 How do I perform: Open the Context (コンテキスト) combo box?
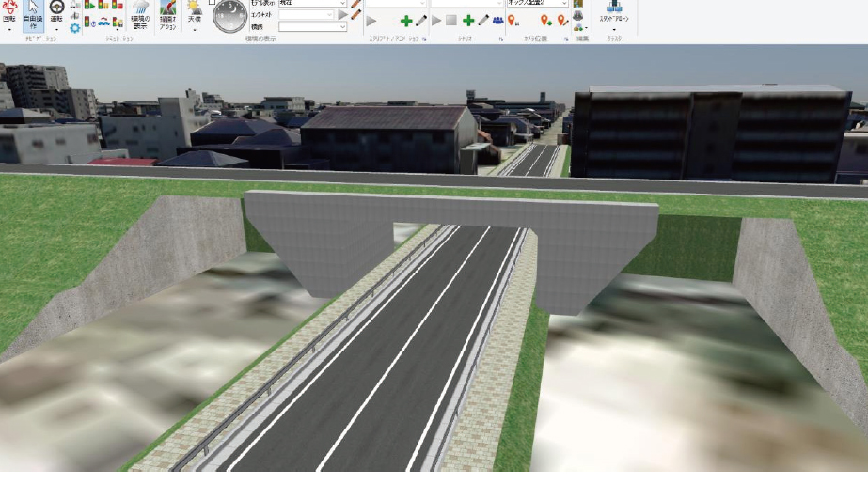pos(307,15)
